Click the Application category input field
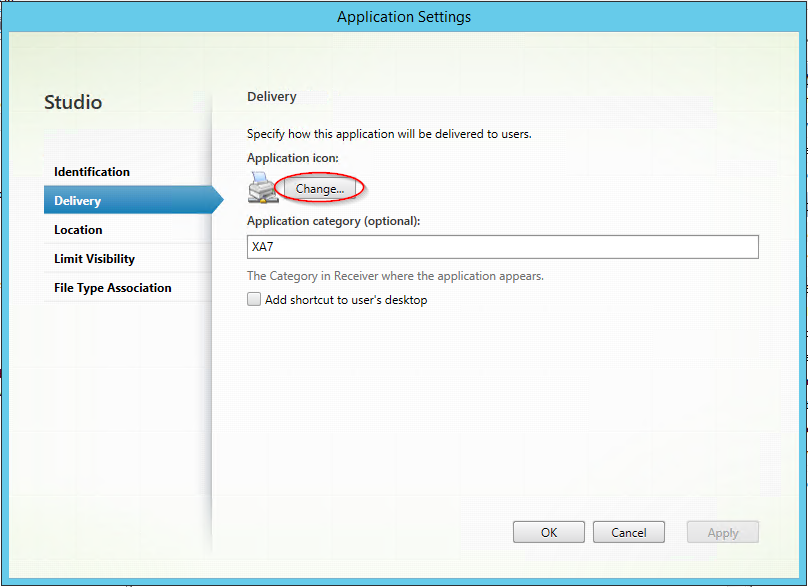Screen dimensions: 808x587 point(502,247)
